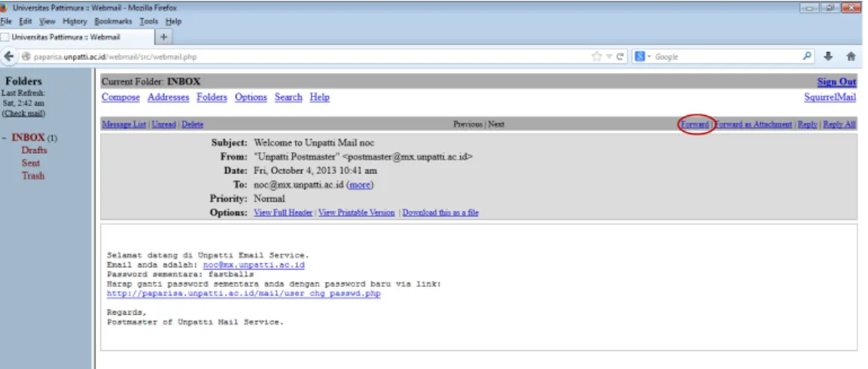Click the Current Folder: INBOX heading text
The height and width of the screenshot is (369, 868).
[151, 81]
